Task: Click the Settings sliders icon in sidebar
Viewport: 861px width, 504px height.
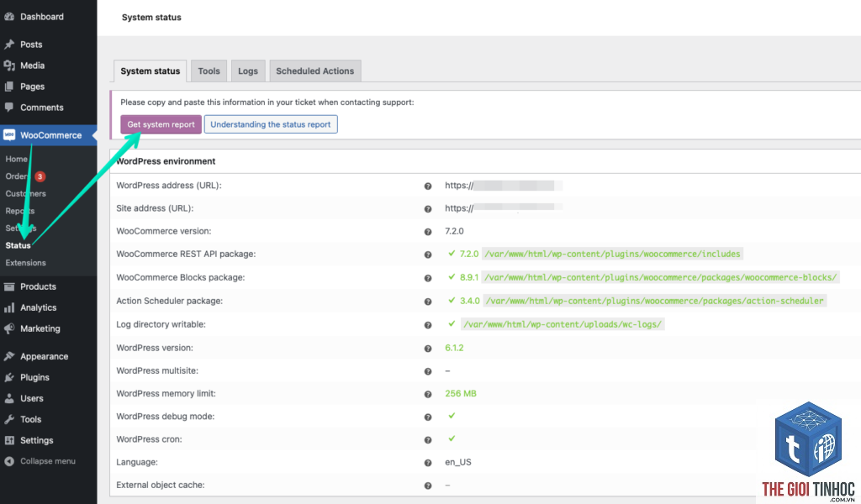Action: tap(8, 440)
